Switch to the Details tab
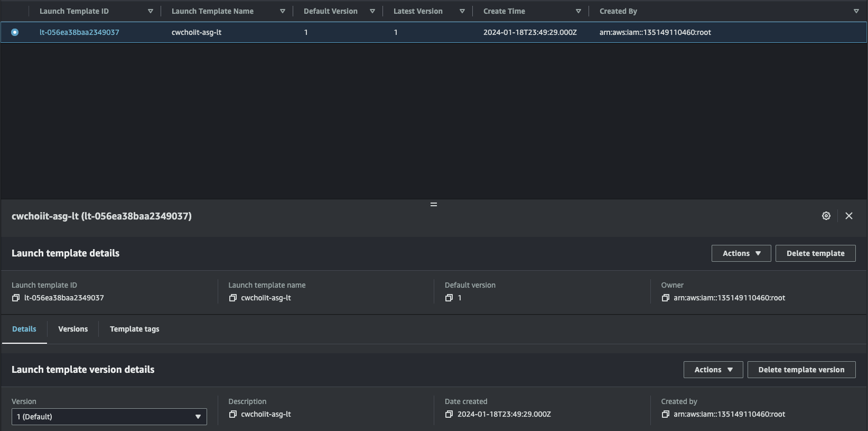The image size is (868, 431). 24,329
